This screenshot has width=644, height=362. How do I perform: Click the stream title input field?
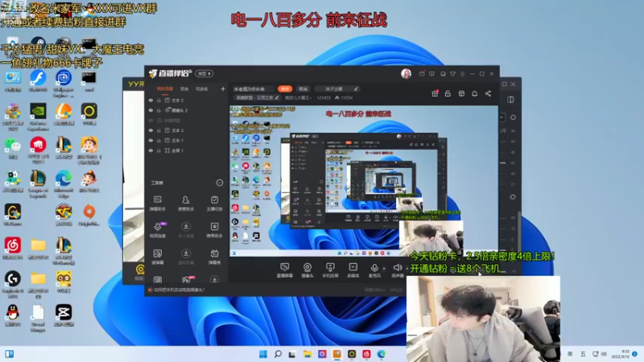253,88
